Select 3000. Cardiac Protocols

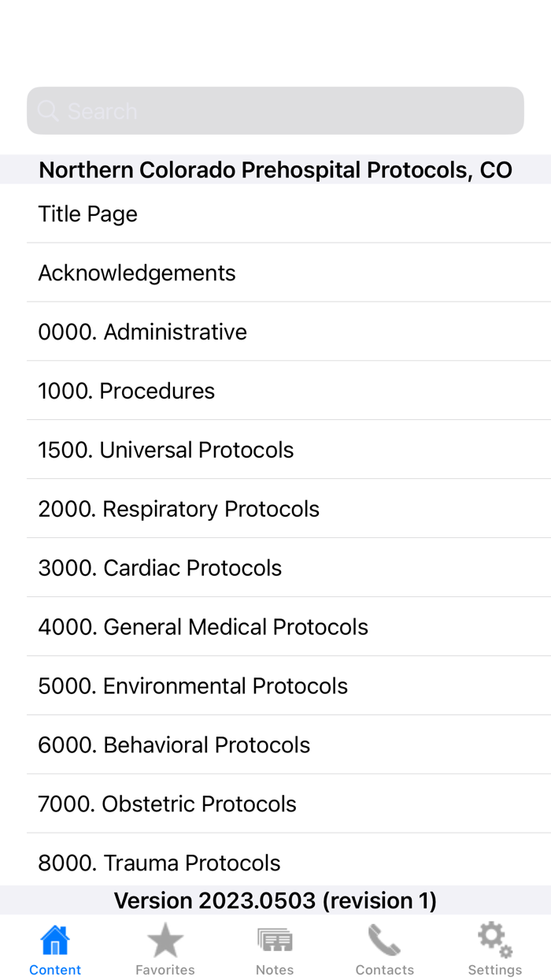click(x=161, y=567)
